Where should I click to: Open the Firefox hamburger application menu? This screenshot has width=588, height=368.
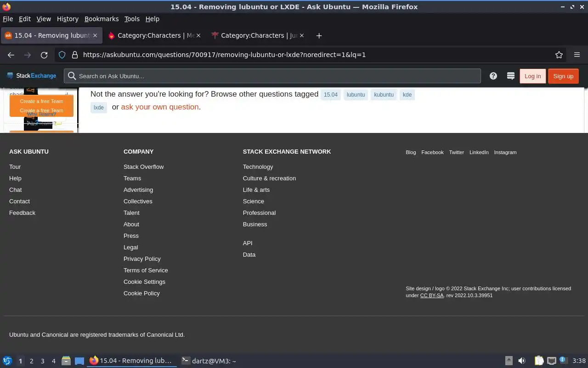pyautogui.click(x=577, y=55)
